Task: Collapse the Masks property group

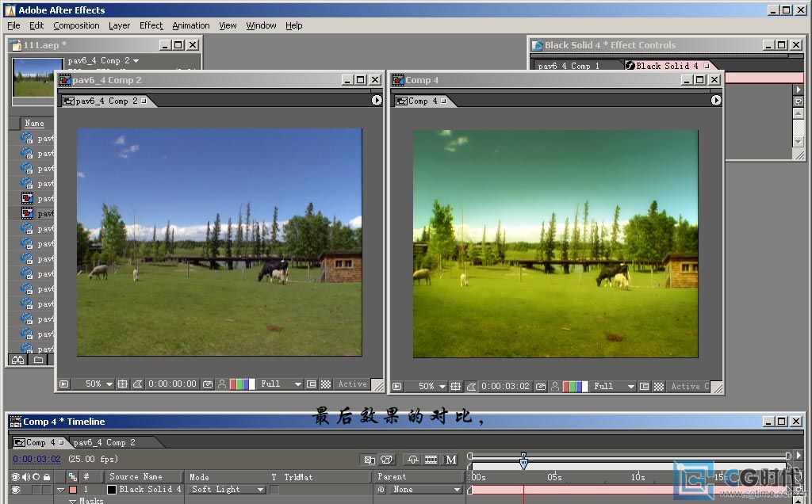Action: point(72,501)
